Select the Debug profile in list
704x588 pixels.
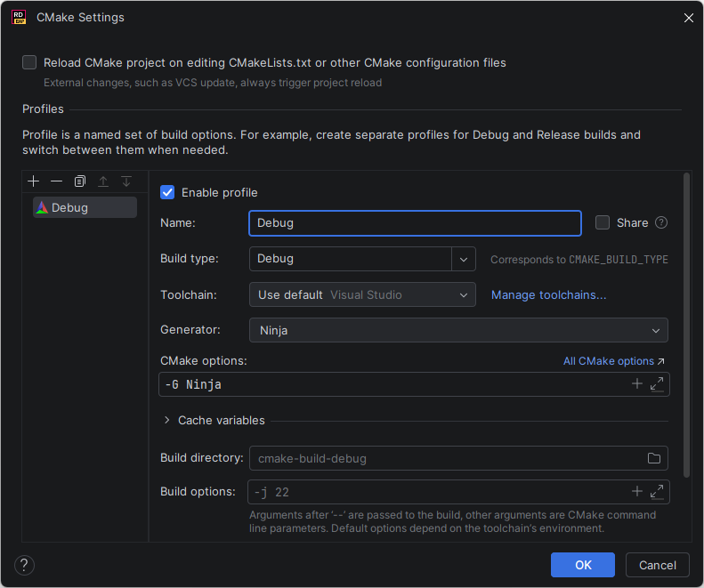(x=85, y=207)
